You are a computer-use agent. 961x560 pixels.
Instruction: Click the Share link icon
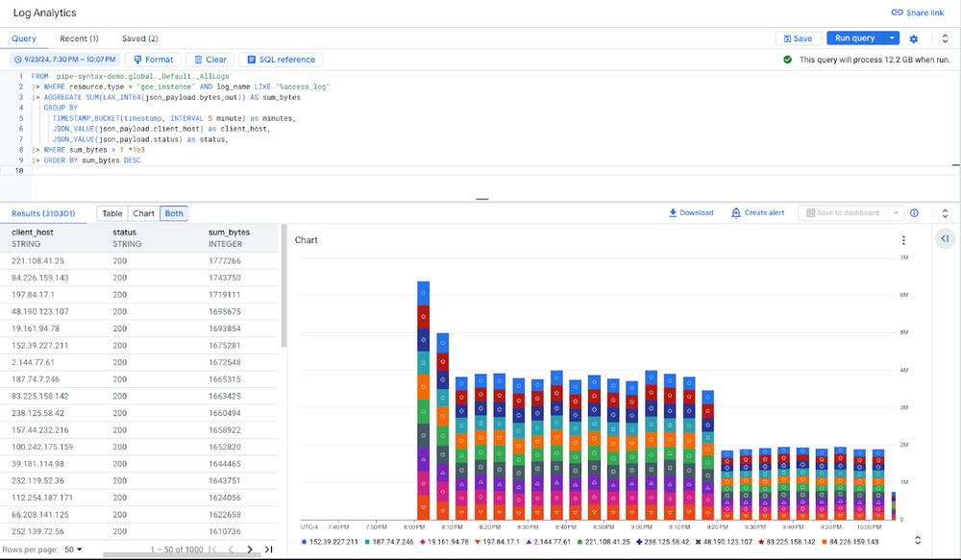[897, 12]
